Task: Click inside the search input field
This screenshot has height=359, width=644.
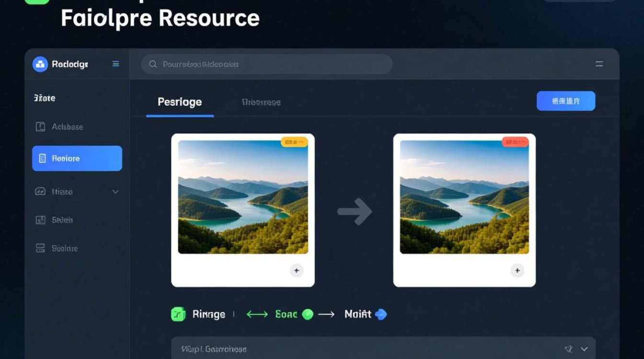Action: pos(273,64)
